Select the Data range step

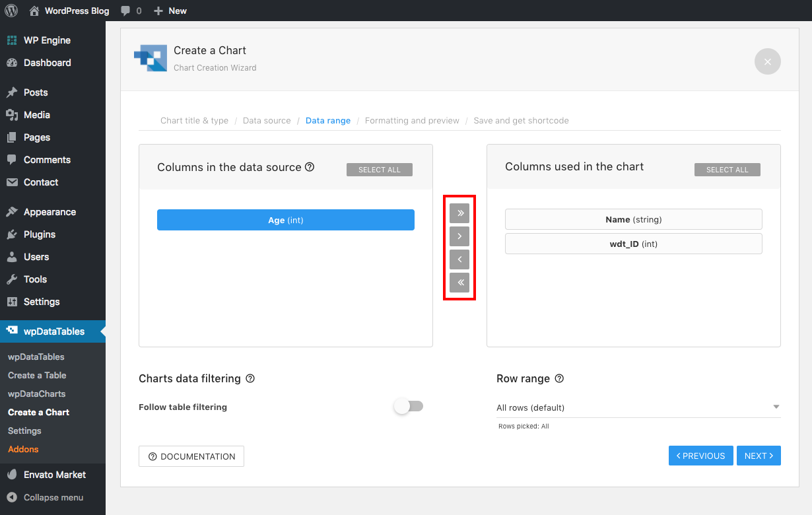pos(328,121)
